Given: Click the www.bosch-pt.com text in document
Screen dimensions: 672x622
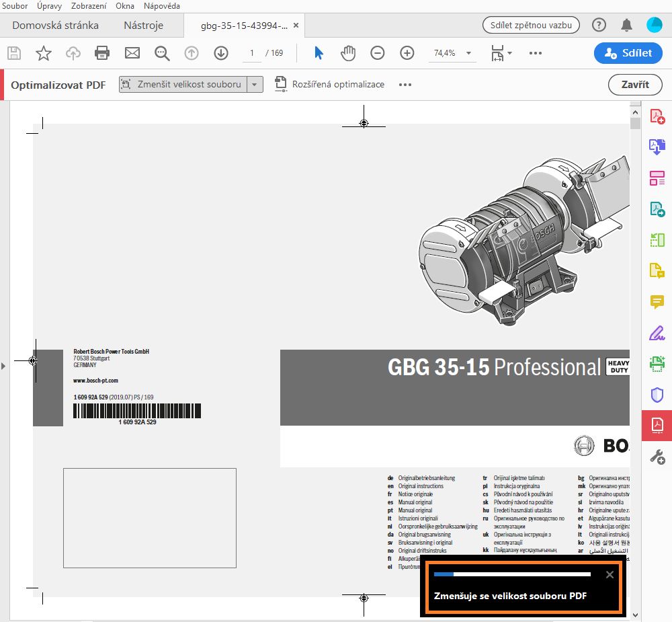Looking at the screenshot, I should tap(95, 381).
